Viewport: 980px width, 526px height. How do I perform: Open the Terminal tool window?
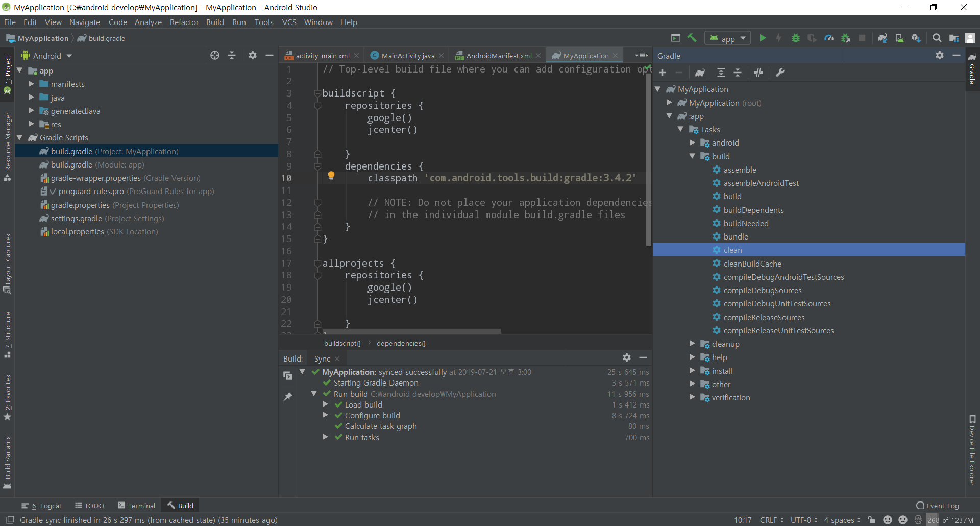[x=136, y=506]
